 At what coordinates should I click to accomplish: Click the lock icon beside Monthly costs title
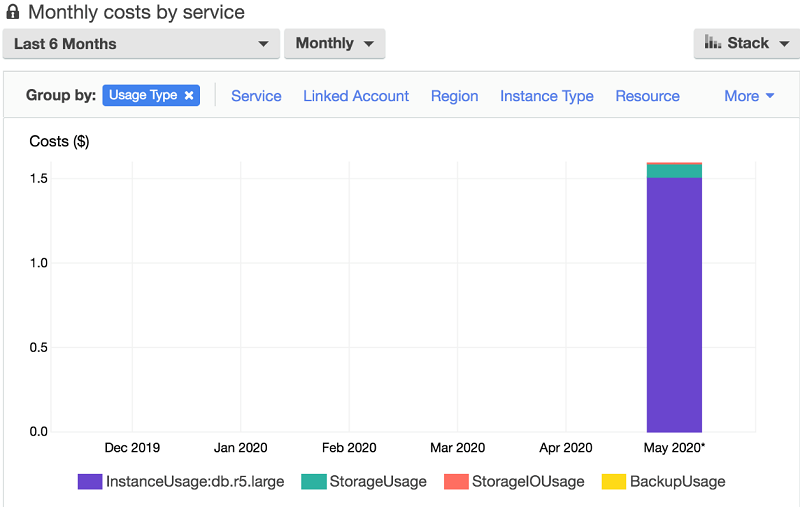tap(13, 12)
